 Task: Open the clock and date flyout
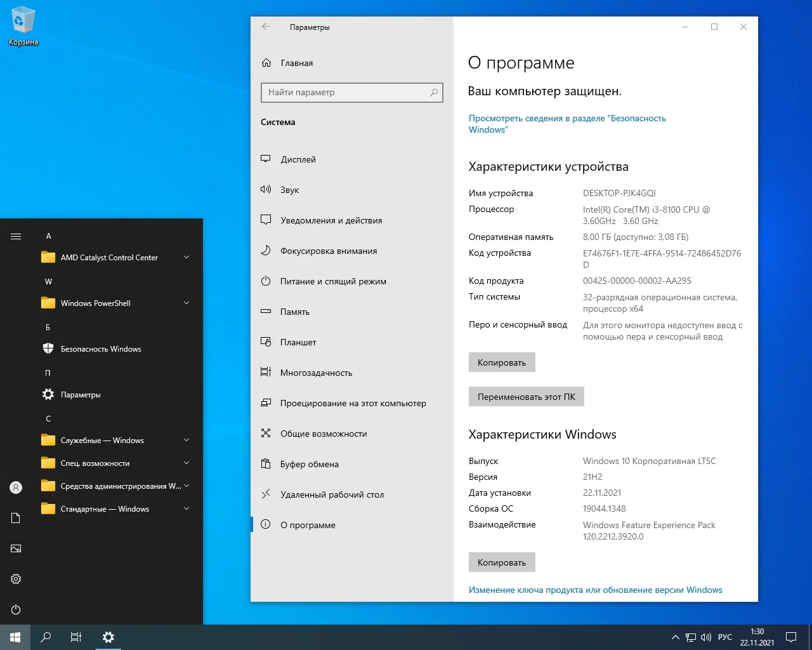pos(757,637)
